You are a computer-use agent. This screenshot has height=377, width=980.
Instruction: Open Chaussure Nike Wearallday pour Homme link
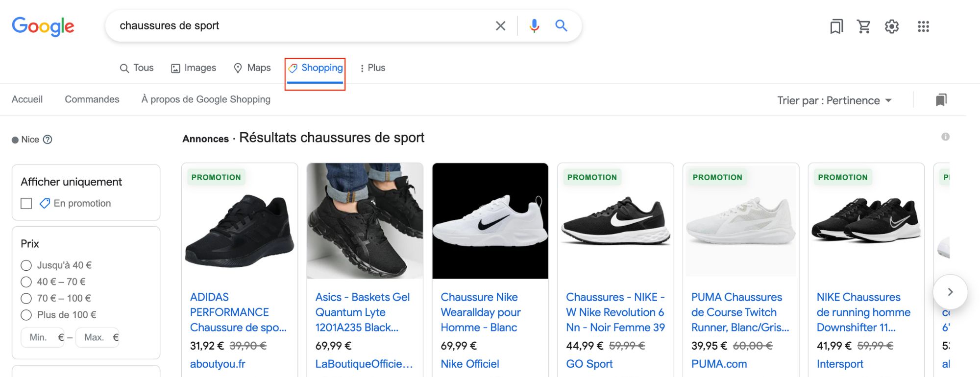[x=481, y=312]
